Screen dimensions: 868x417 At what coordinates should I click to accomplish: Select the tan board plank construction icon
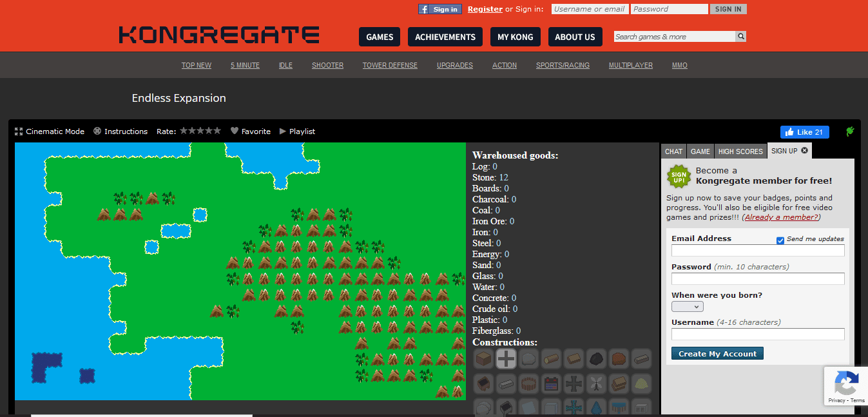pyautogui.click(x=574, y=359)
